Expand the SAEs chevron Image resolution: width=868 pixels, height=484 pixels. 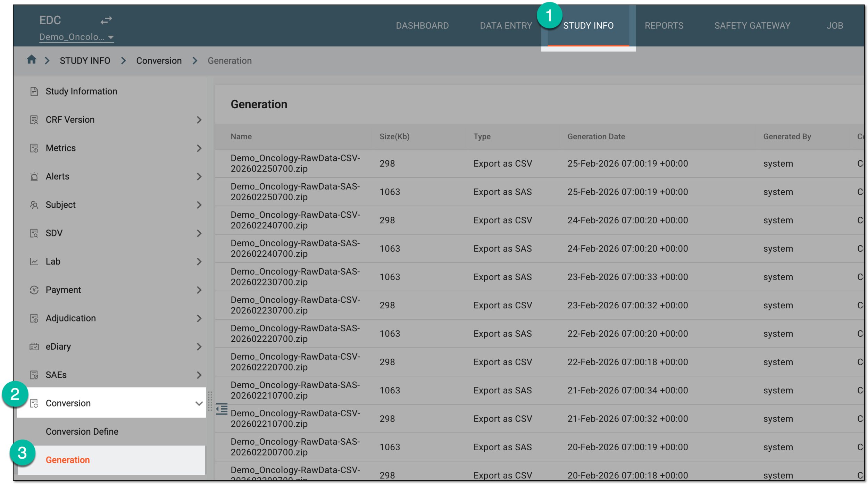coord(199,375)
